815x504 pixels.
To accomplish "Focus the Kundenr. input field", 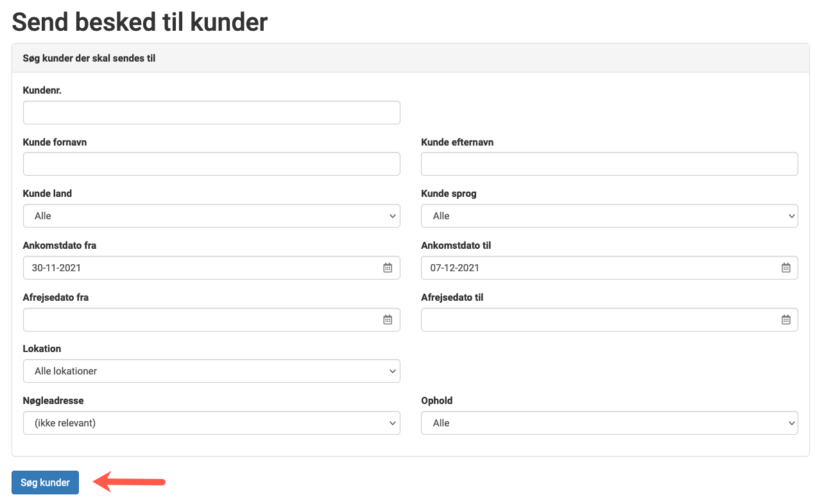I will click(x=212, y=112).
